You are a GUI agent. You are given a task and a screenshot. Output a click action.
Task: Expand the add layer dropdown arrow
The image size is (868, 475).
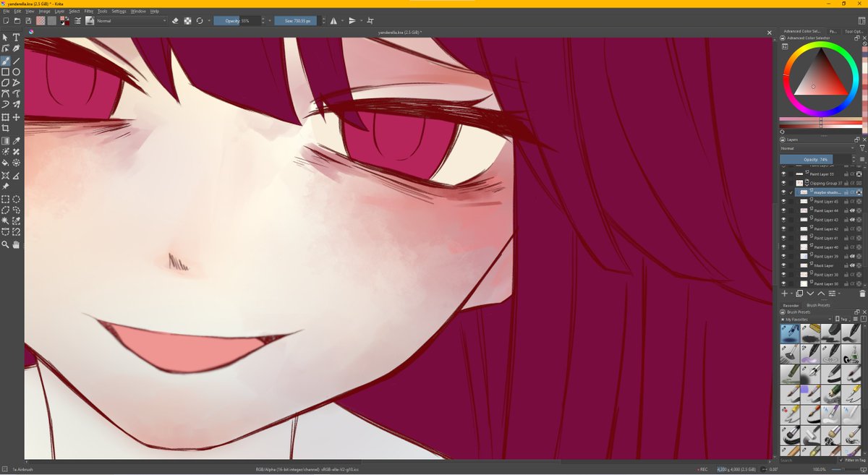tap(791, 294)
